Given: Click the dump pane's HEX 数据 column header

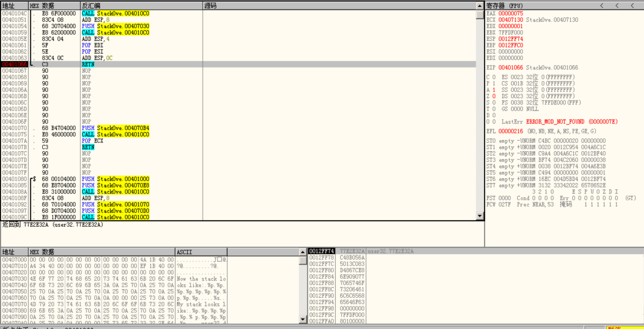Looking at the screenshot, I should [x=102, y=252].
